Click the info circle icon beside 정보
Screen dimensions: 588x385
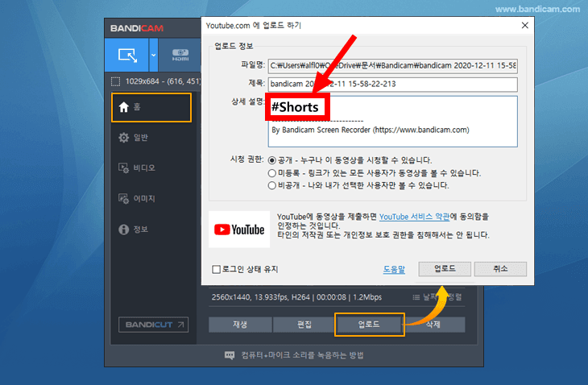click(x=124, y=229)
